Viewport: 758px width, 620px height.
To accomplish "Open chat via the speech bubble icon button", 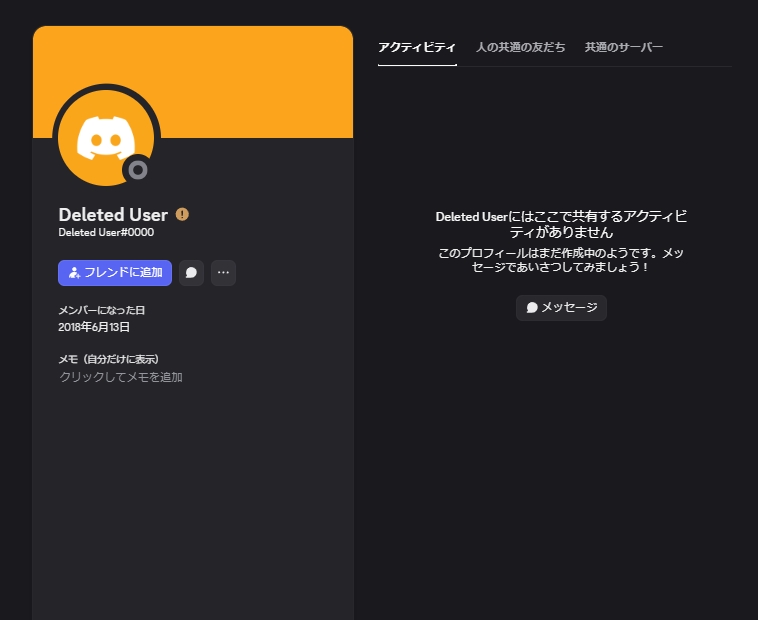I will pyautogui.click(x=191, y=272).
